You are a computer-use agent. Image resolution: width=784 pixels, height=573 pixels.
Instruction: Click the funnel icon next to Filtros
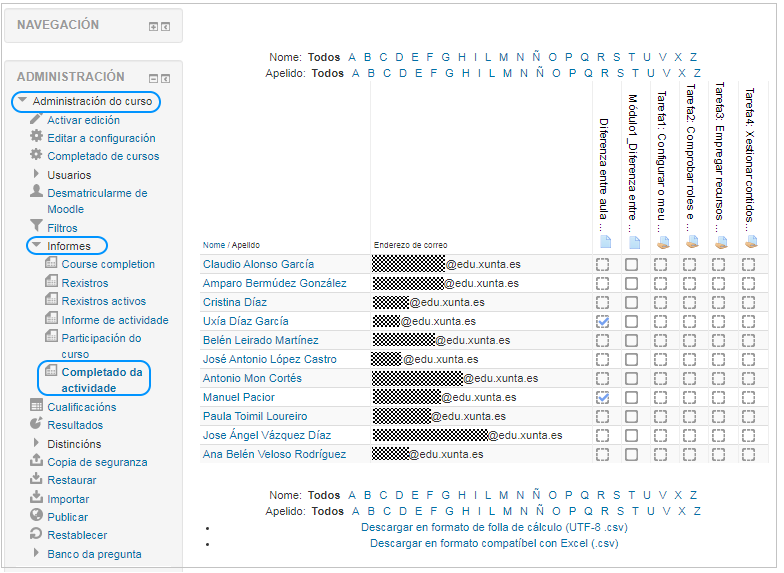[37, 227]
